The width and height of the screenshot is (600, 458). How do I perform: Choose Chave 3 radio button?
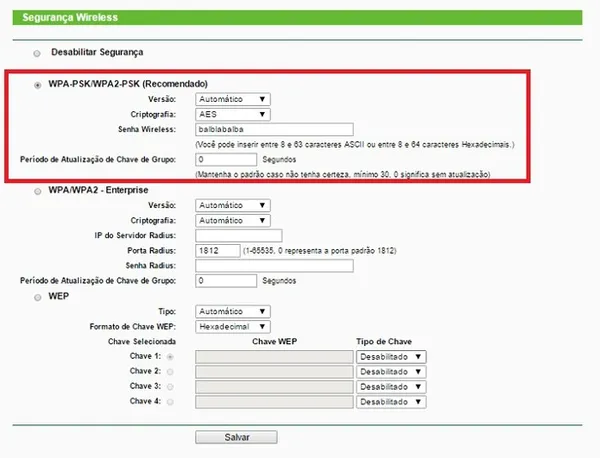170,387
